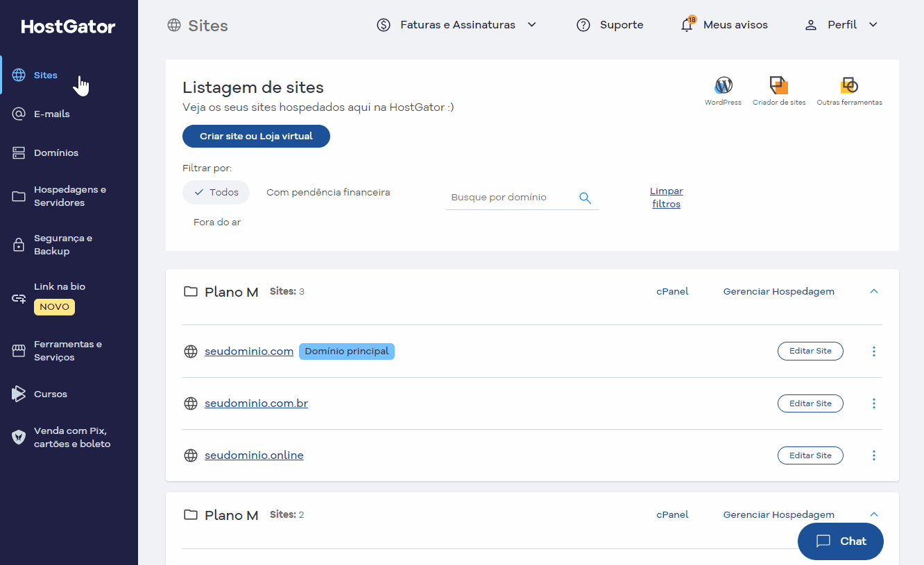Open three-dot menu for seudominio.online

(874, 455)
